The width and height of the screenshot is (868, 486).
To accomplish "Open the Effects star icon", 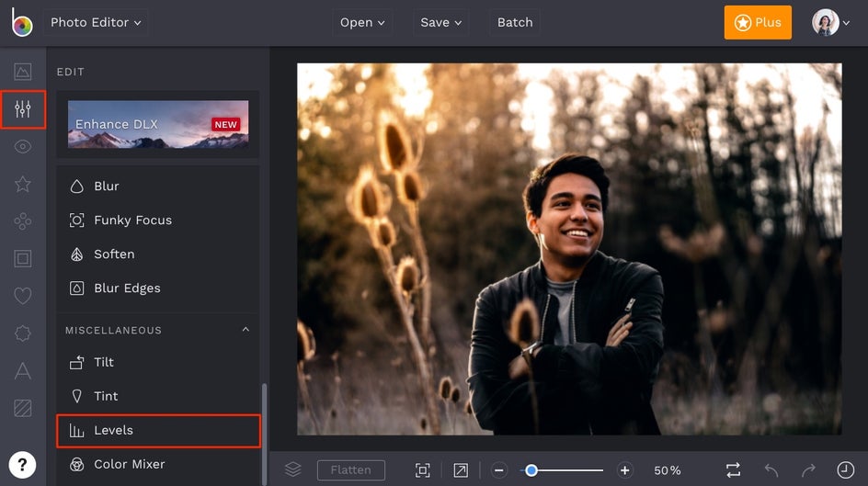I will (x=23, y=185).
